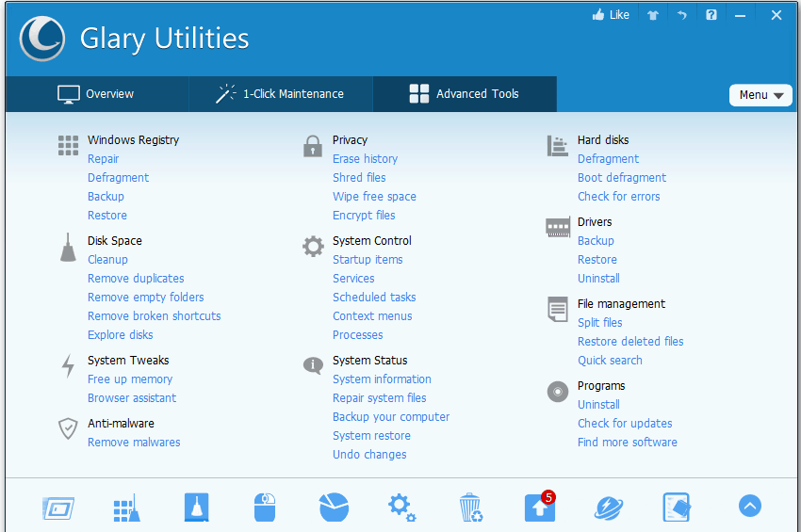Click the thumbs-up Like icon
The width and height of the screenshot is (801, 532).
point(598,15)
